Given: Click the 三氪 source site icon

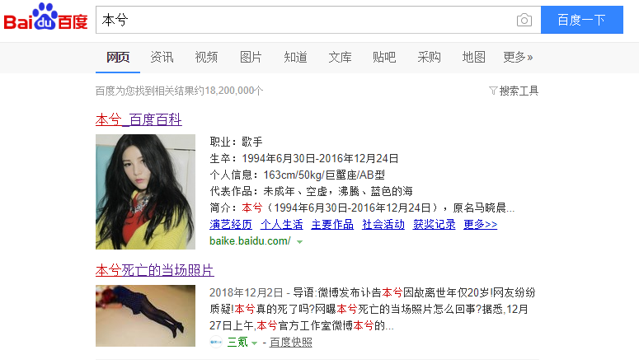Looking at the screenshot, I should (x=216, y=342).
